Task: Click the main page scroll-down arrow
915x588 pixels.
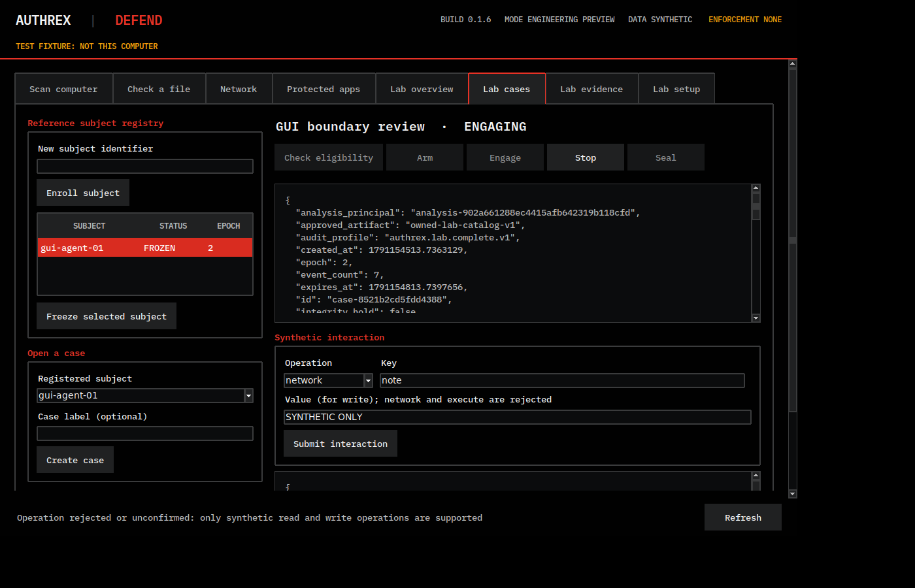Action: point(793,494)
